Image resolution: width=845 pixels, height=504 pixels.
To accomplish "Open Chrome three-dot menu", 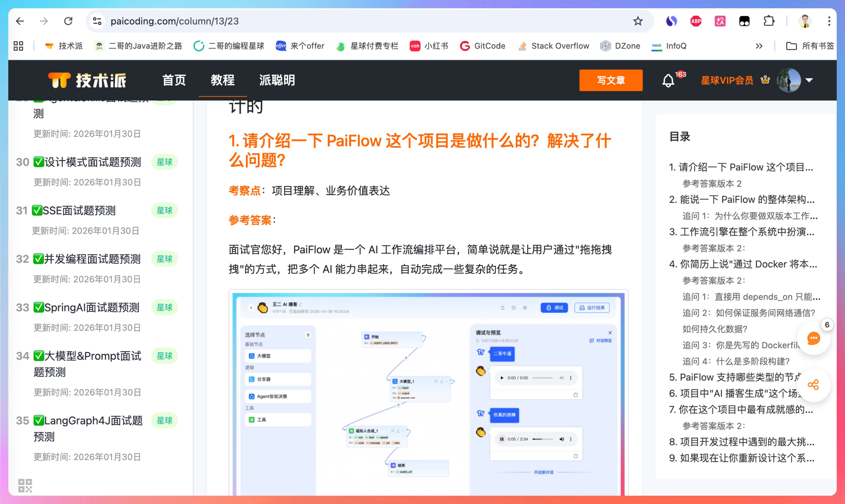I will point(829,21).
